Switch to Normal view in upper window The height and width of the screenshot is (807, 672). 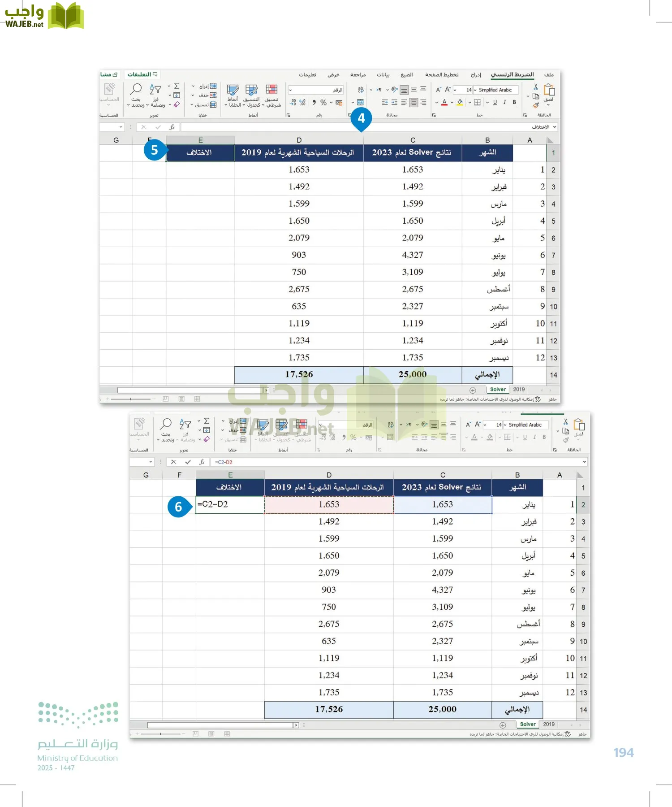coord(197,399)
